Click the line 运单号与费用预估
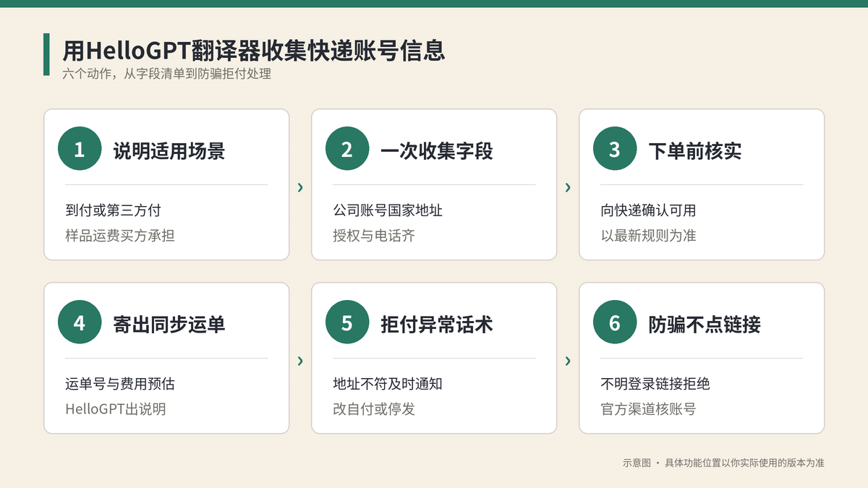This screenshot has height=488, width=868. point(120,384)
